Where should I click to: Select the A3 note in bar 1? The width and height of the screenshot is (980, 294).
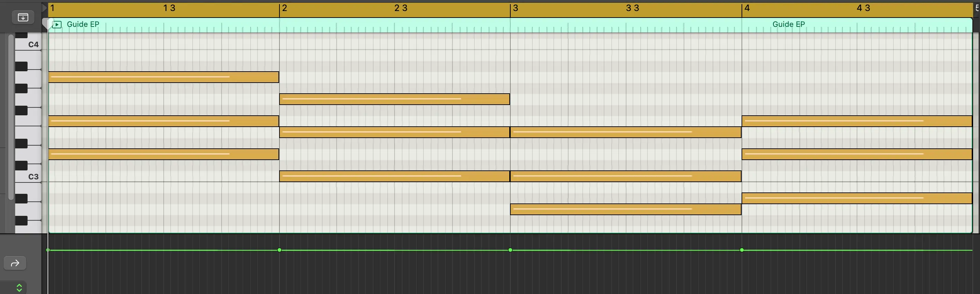point(164,77)
